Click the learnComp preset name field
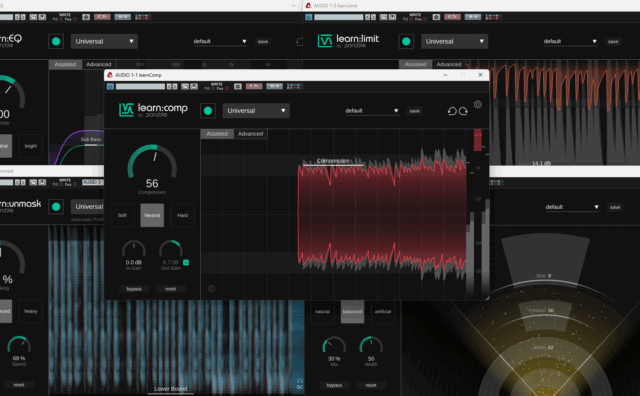This screenshot has width=640, height=396. tap(140, 87)
